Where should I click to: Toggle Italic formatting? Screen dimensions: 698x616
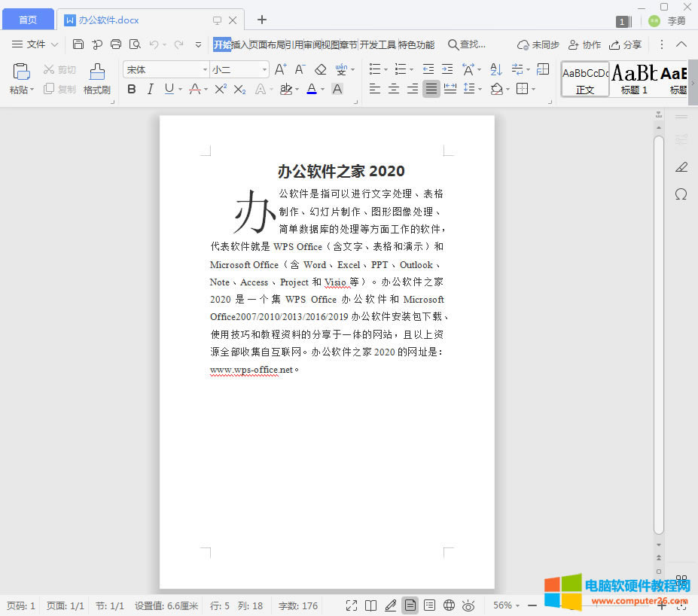tap(150, 89)
